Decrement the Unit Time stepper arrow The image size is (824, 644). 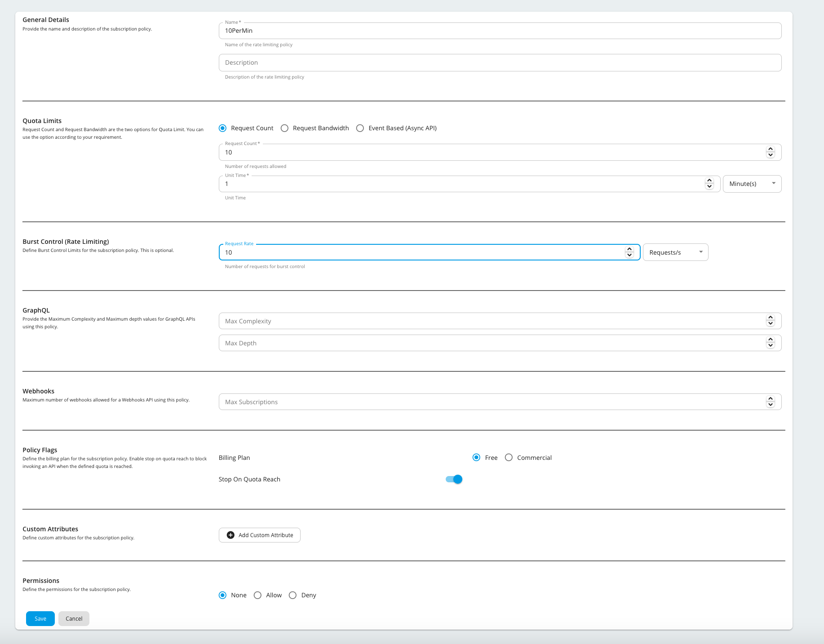[x=709, y=186]
